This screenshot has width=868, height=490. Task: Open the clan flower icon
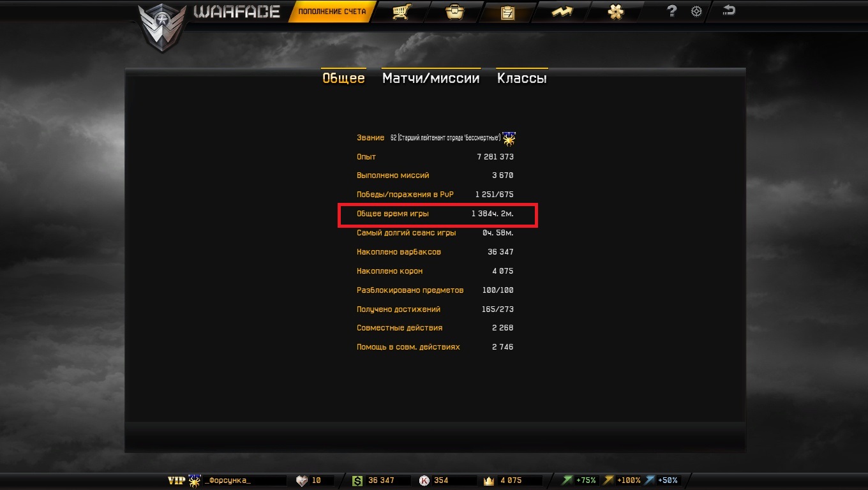pos(615,11)
